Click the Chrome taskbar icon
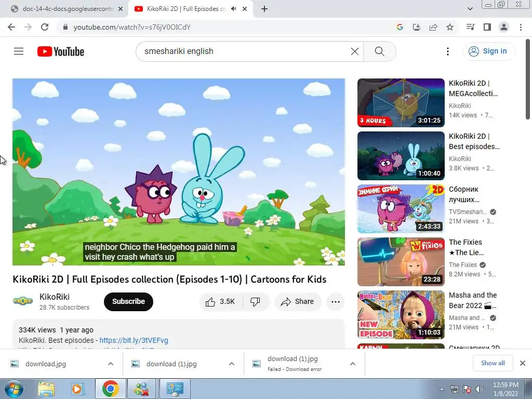Screen dimensions: 532x399 [x=110, y=389]
